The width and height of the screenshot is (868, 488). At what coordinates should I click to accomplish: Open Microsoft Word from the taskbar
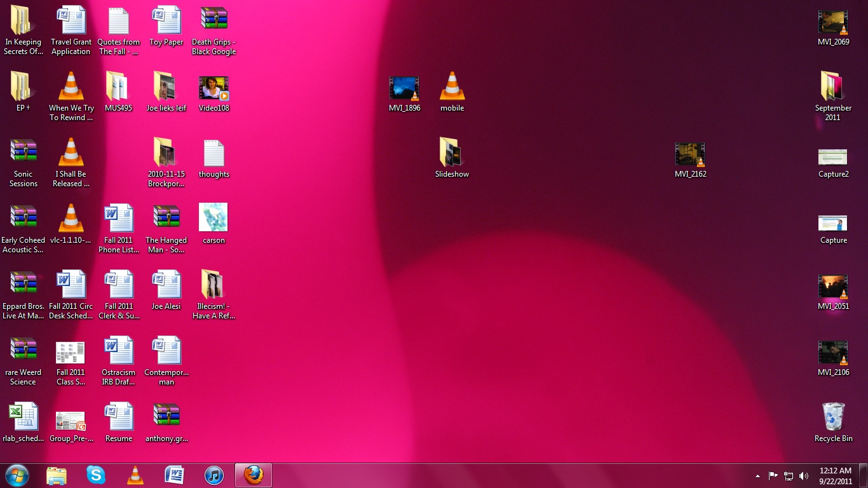point(175,475)
